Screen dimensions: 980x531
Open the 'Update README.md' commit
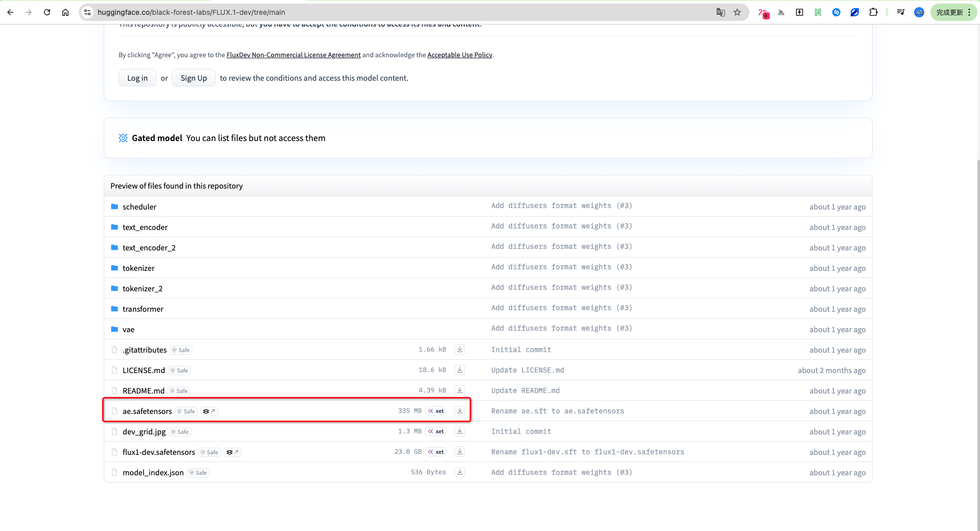(x=526, y=390)
